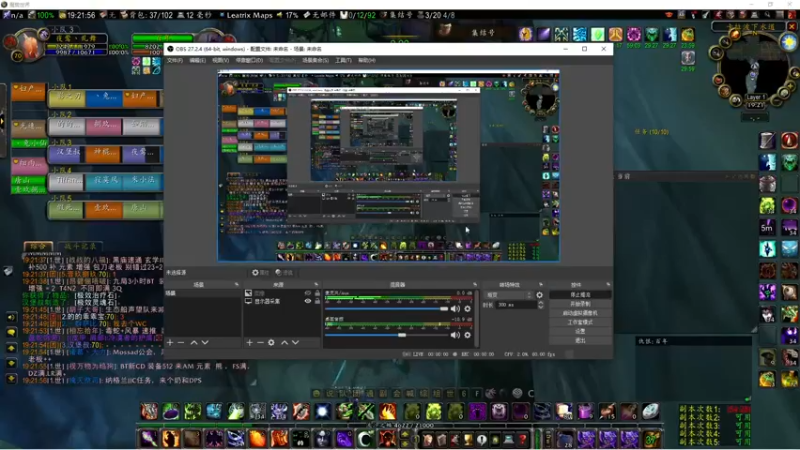Increase transition duration with stepper arrows
This screenshot has height=450, width=800.
(540, 305)
